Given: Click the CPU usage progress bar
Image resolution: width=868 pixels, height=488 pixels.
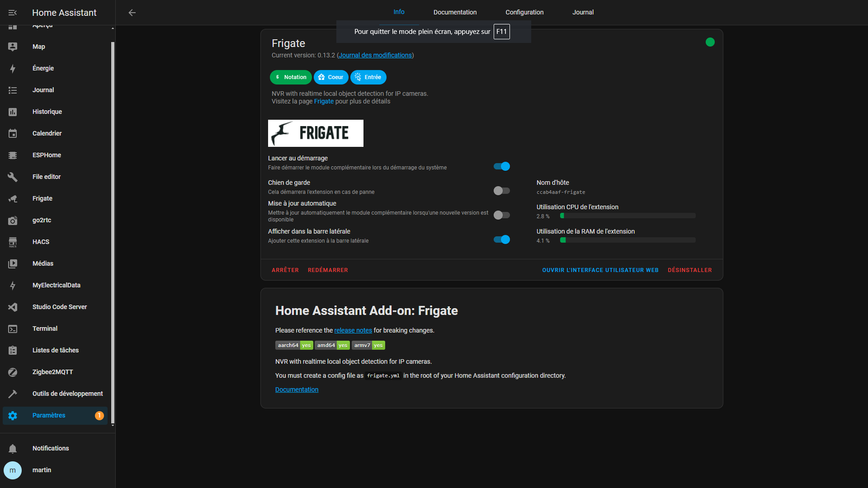Looking at the screenshot, I should click(x=627, y=216).
